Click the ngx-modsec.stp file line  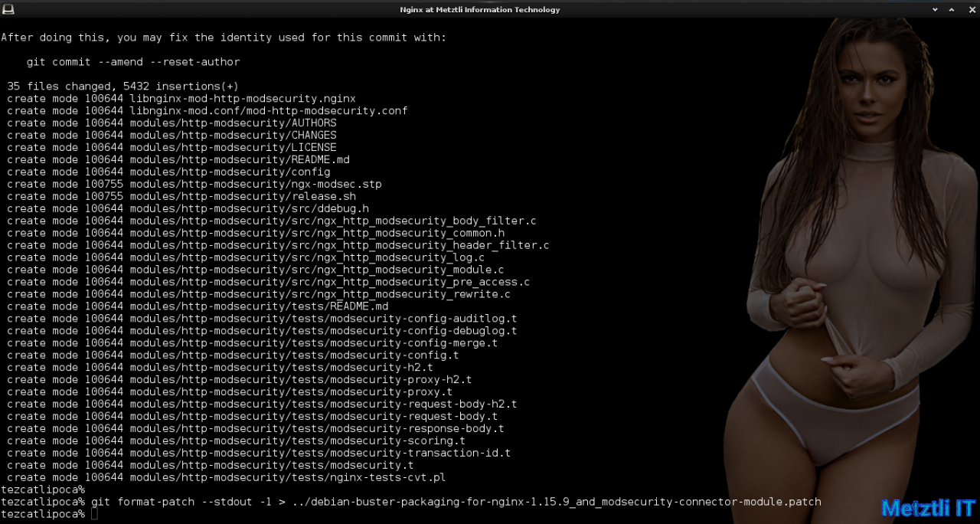tap(194, 185)
